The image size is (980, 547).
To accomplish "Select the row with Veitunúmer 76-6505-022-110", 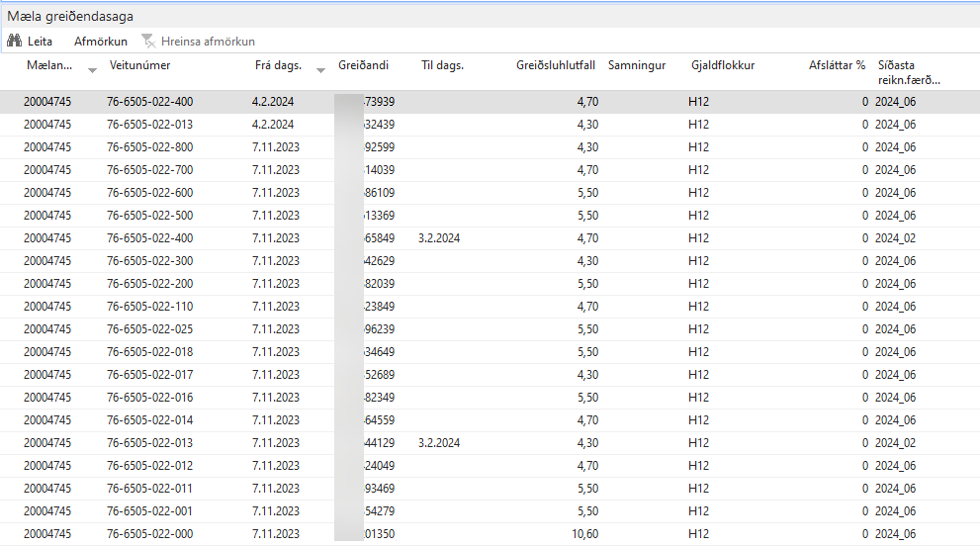I will click(x=150, y=307).
